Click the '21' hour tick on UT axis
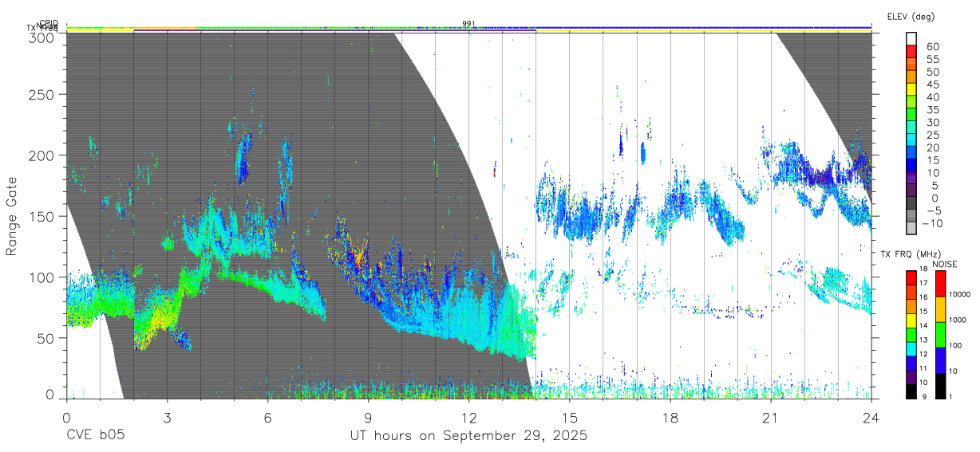 pyautogui.click(x=771, y=417)
